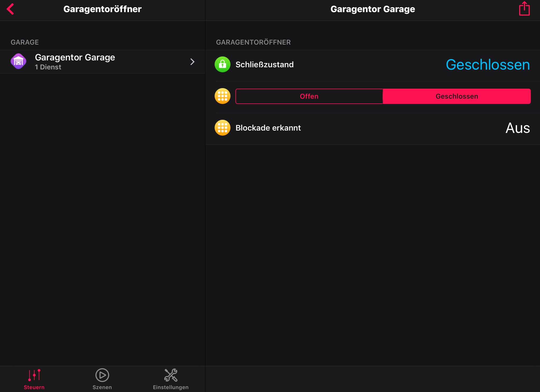Tap the share icon top right
The height and width of the screenshot is (392, 540).
524,9
